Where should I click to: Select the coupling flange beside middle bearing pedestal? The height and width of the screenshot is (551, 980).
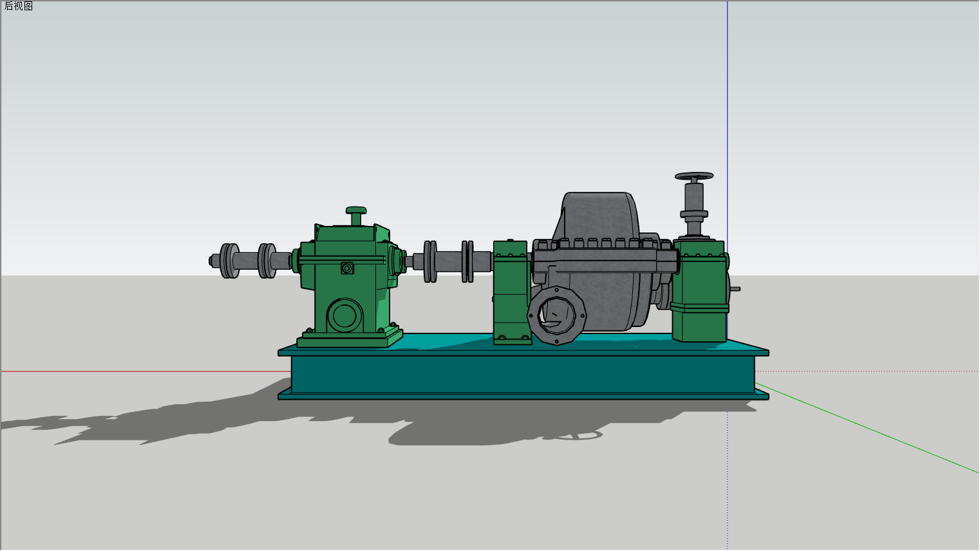pos(468,261)
